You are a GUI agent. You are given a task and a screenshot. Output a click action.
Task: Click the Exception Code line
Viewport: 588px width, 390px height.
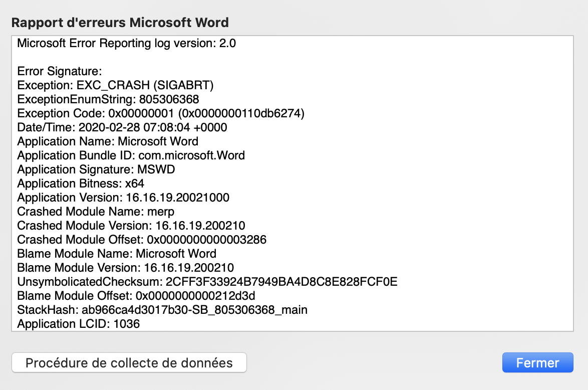[x=161, y=113]
